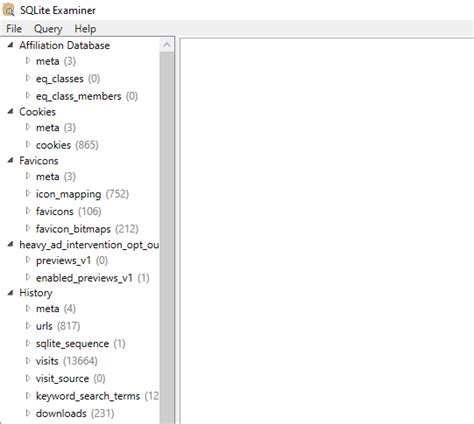Expand the previews_v1 (0) table arrow
The width and height of the screenshot is (474, 424).
(28, 260)
